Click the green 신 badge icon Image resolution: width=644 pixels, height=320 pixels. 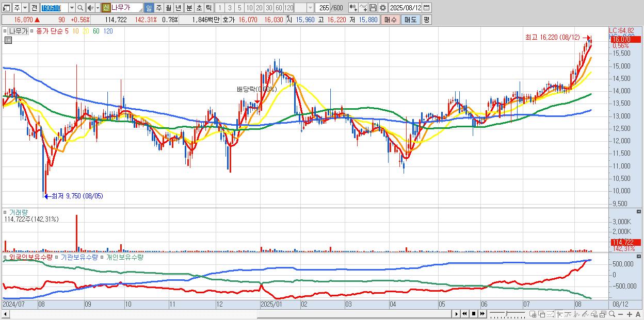coord(105,8)
